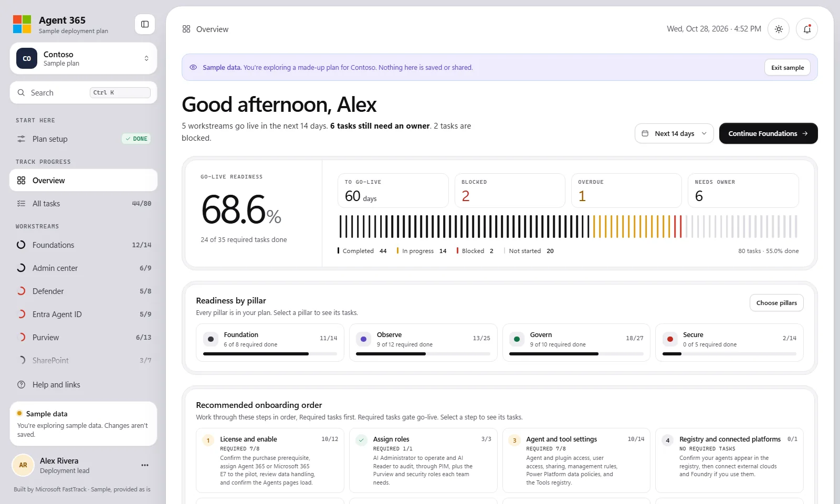Open Help and links
840x504 pixels.
tap(83, 384)
